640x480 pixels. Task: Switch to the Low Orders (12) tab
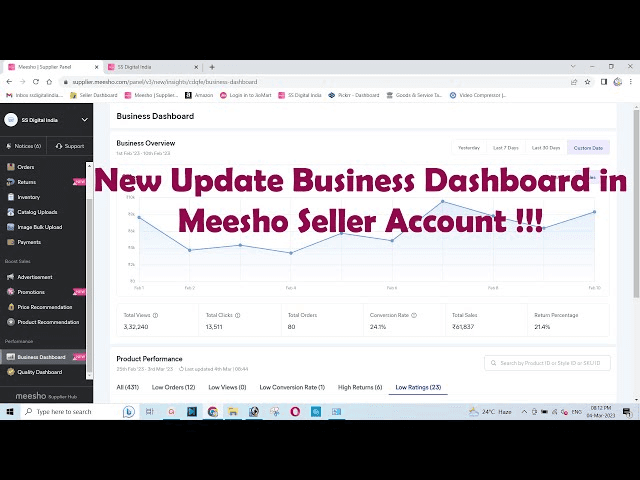pyautogui.click(x=173, y=387)
